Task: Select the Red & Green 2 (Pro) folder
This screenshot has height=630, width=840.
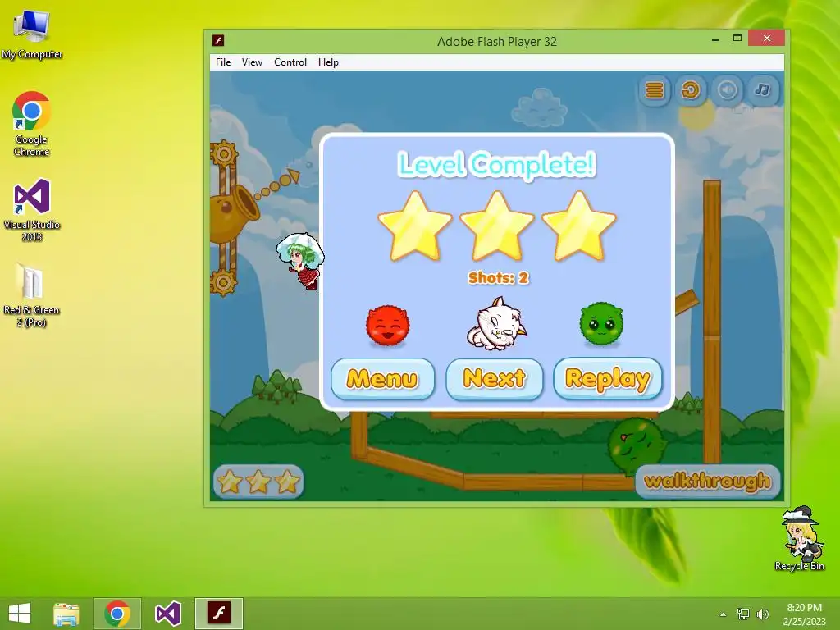Action: 31,295
